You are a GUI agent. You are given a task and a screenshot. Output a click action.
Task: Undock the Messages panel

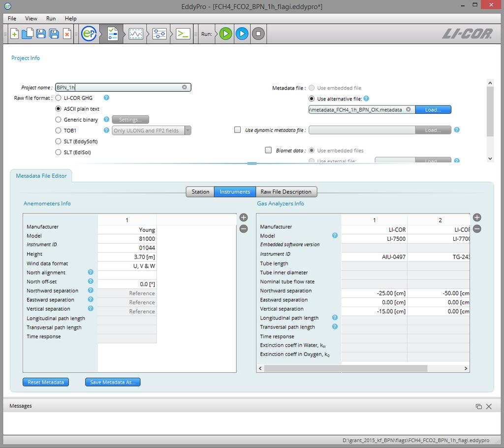click(478, 406)
